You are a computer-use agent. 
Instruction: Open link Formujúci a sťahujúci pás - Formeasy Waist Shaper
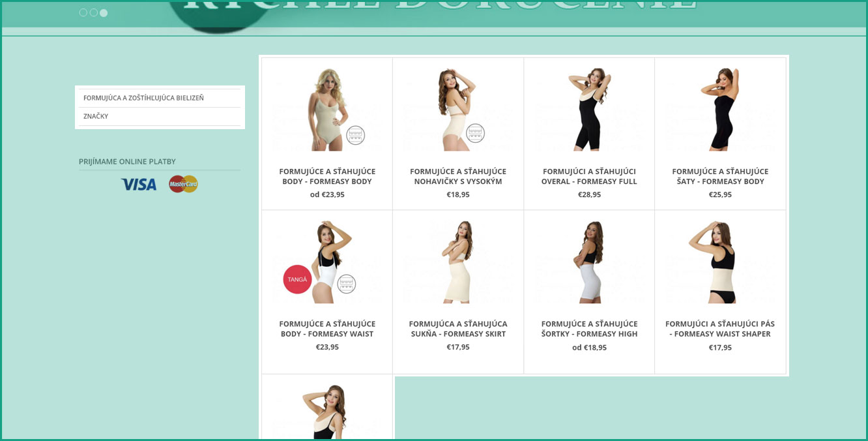pos(720,329)
